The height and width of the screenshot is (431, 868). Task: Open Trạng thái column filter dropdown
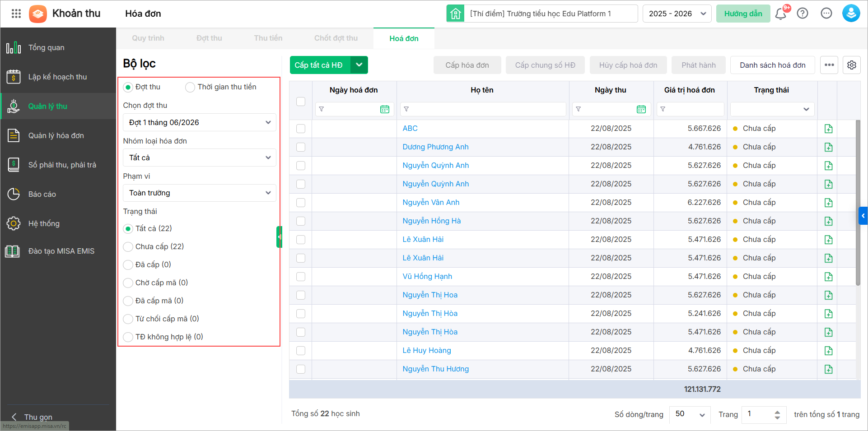(772, 109)
